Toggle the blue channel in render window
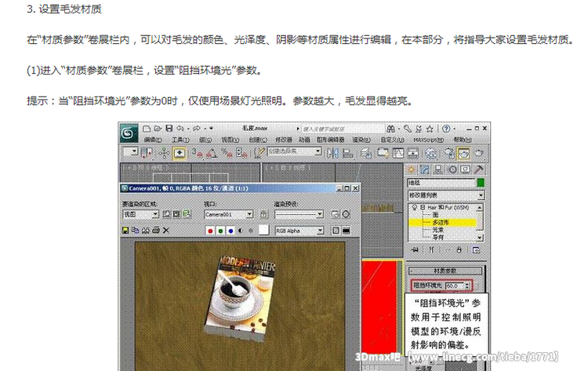Viewport: 588px width, 371px height. click(230, 231)
